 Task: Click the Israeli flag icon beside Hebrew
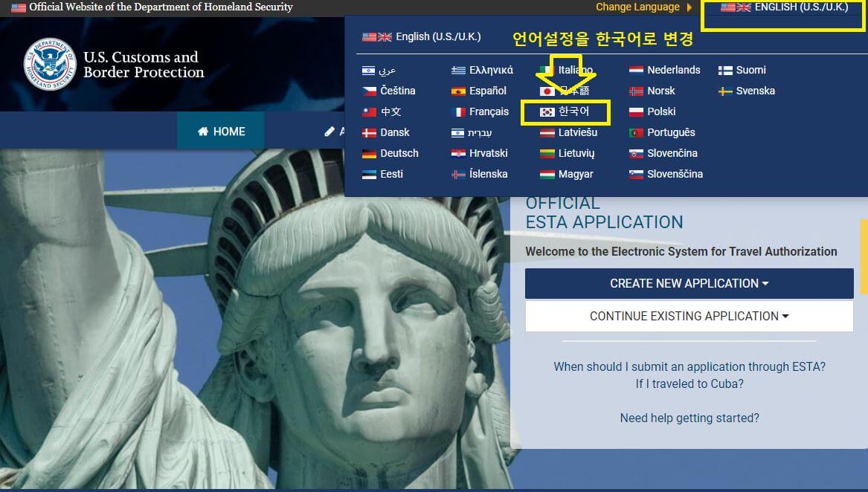pyautogui.click(x=458, y=133)
